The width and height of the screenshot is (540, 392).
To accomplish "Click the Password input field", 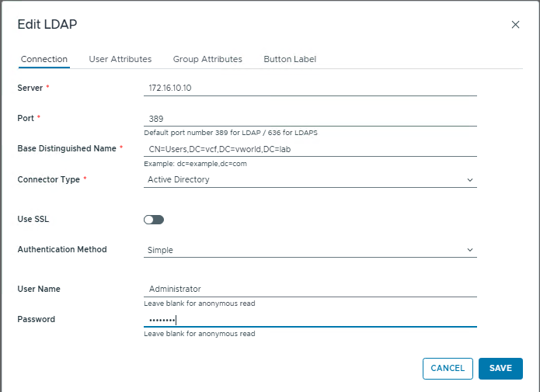I will click(x=309, y=320).
